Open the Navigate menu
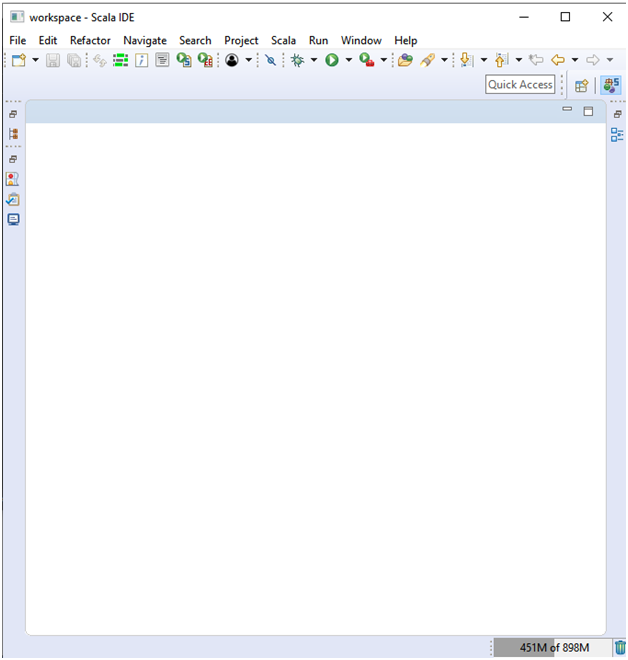 (145, 40)
